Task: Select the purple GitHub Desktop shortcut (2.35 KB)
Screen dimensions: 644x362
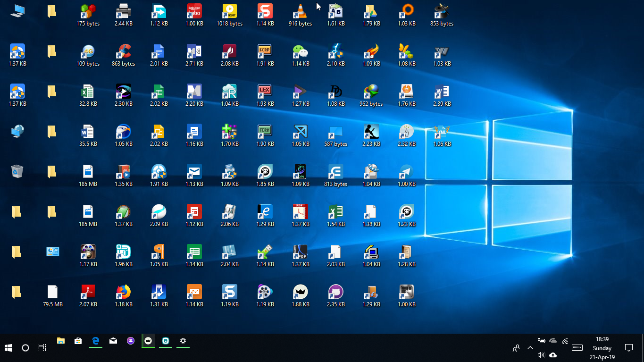Action: pos(335,292)
